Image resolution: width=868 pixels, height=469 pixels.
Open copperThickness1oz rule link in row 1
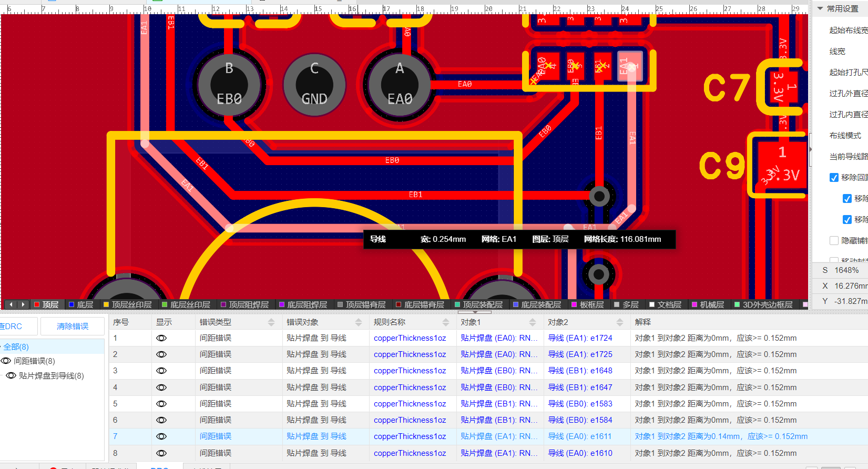coord(410,338)
